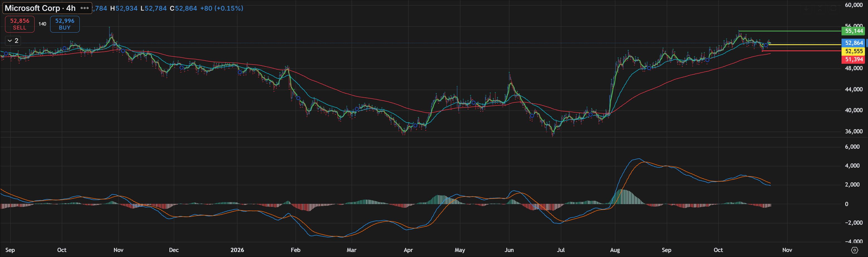The image size is (868, 257).
Task: Click the maximize pane icon
Action: (833, 8)
